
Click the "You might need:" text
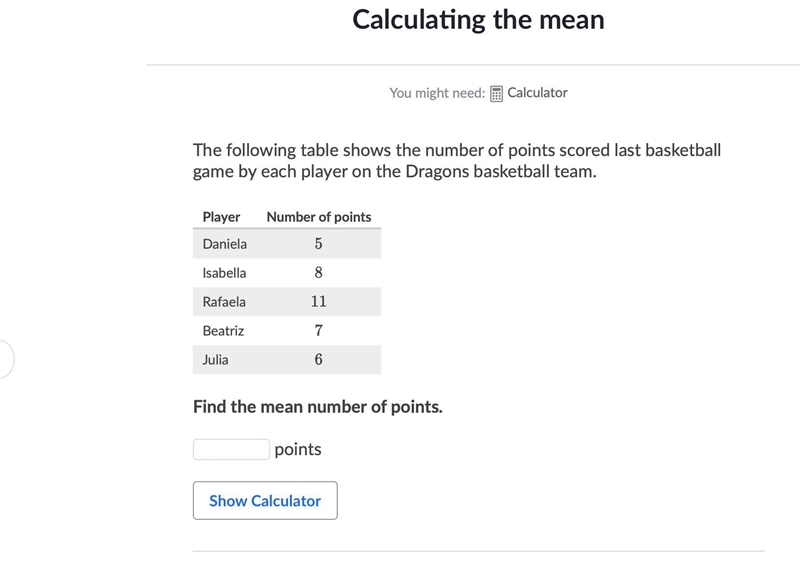437,93
